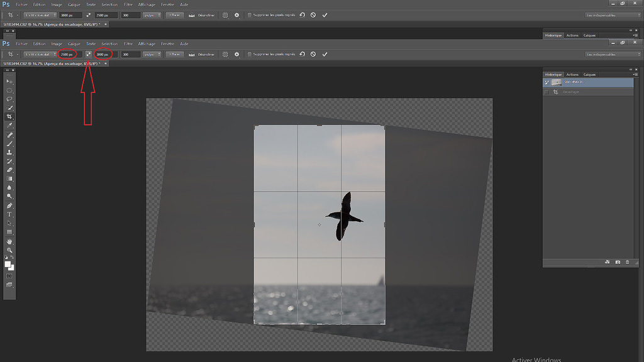Click the trash icon in the Historique panel

(x=627, y=262)
